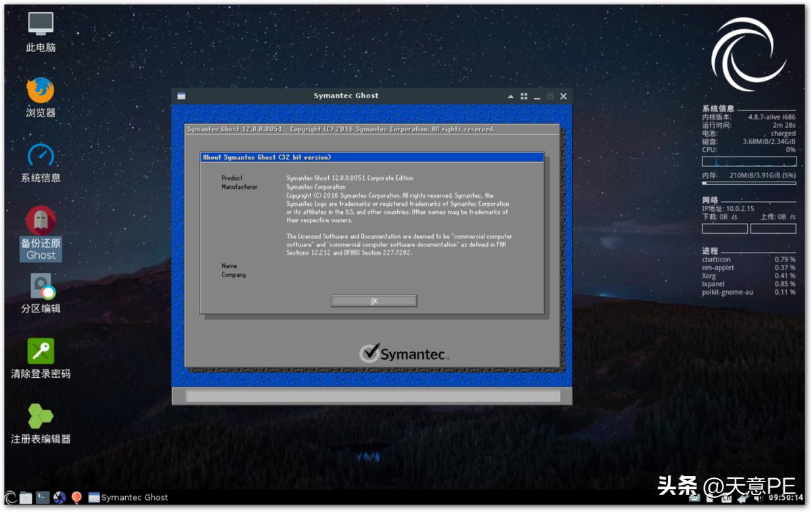Click the lxpanel process row
The height and width of the screenshot is (512, 812).
(x=748, y=284)
